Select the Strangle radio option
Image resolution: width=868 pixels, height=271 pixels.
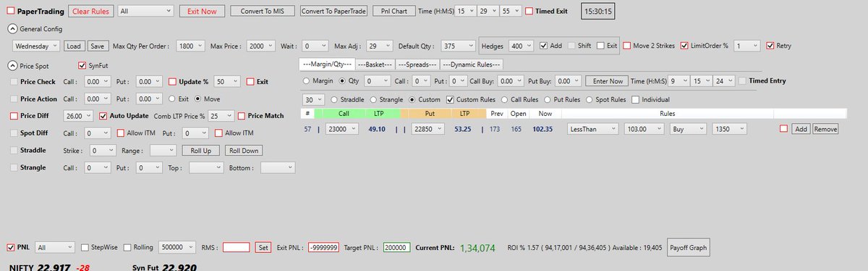point(373,99)
